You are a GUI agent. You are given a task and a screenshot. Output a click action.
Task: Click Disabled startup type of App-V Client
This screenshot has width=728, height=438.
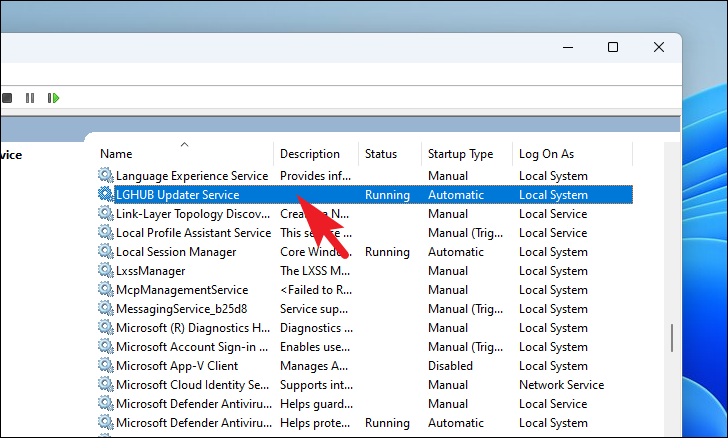click(450, 366)
